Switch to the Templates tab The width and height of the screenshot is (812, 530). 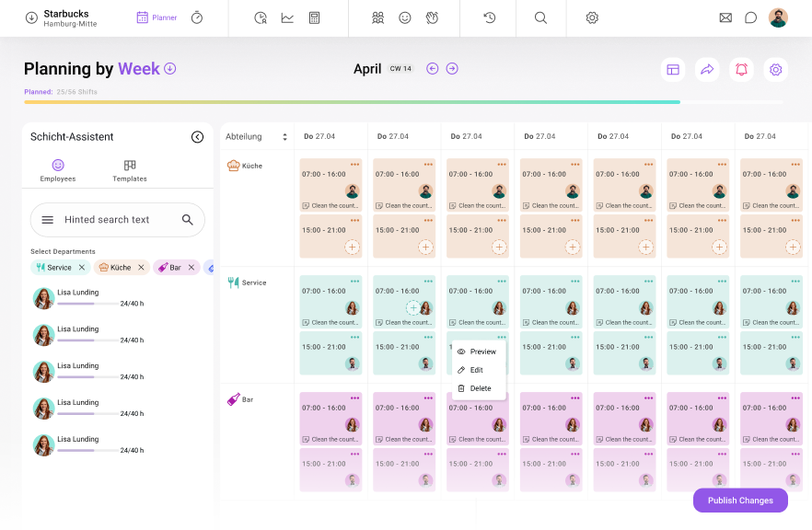tap(130, 170)
